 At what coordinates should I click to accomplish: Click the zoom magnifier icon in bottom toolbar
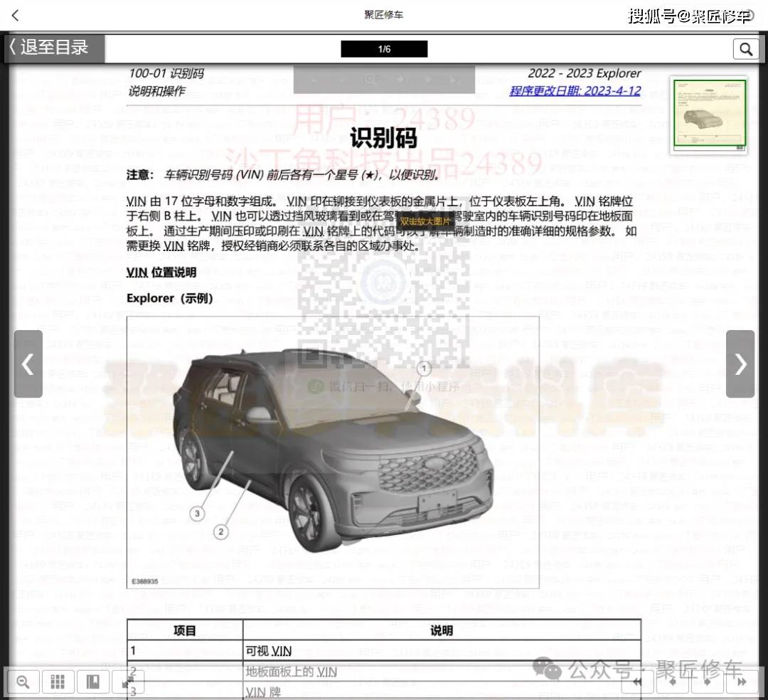pos(23,682)
